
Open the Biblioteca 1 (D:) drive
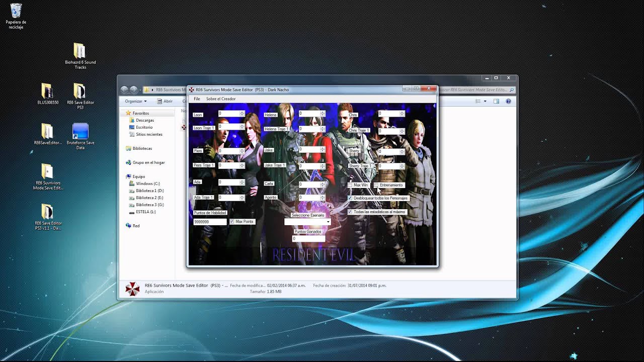tap(149, 191)
